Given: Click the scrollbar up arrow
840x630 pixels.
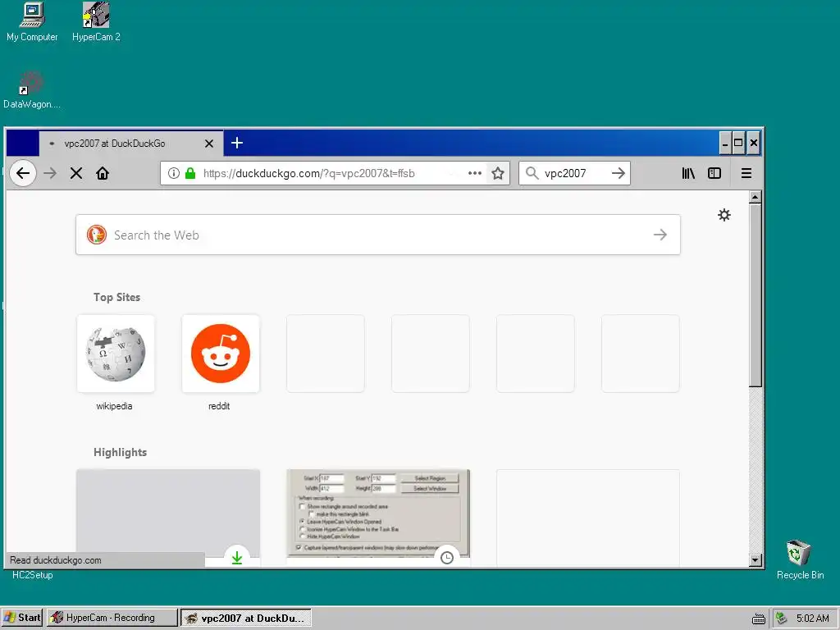Looking at the screenshot, I should tap(756, 197).
